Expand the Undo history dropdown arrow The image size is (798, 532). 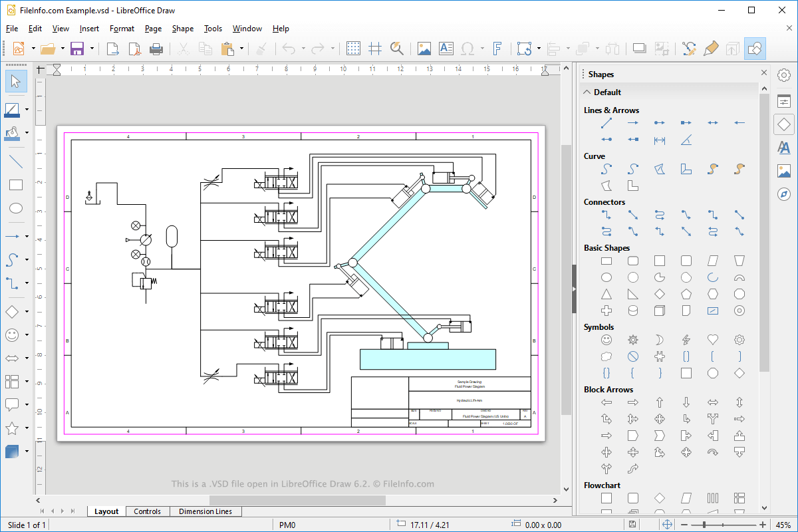click(303, 49)
